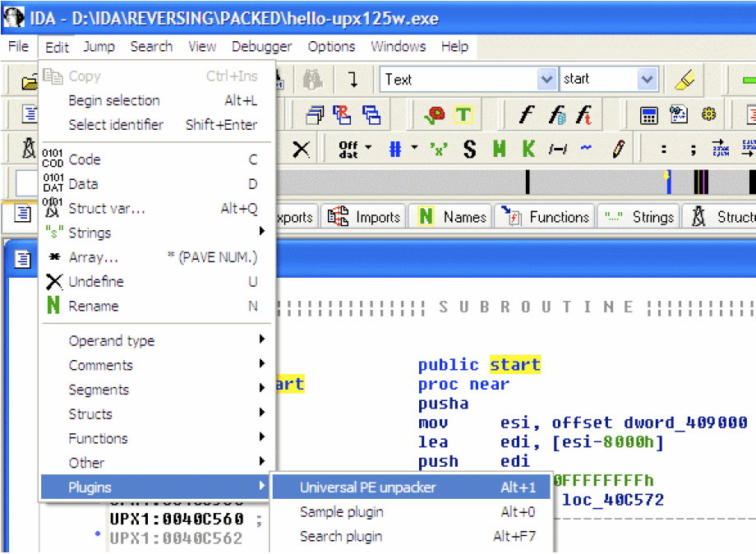Open the calculator toolbar icon
Viewport: 756px width, 554px height.
tap(648, 116)
